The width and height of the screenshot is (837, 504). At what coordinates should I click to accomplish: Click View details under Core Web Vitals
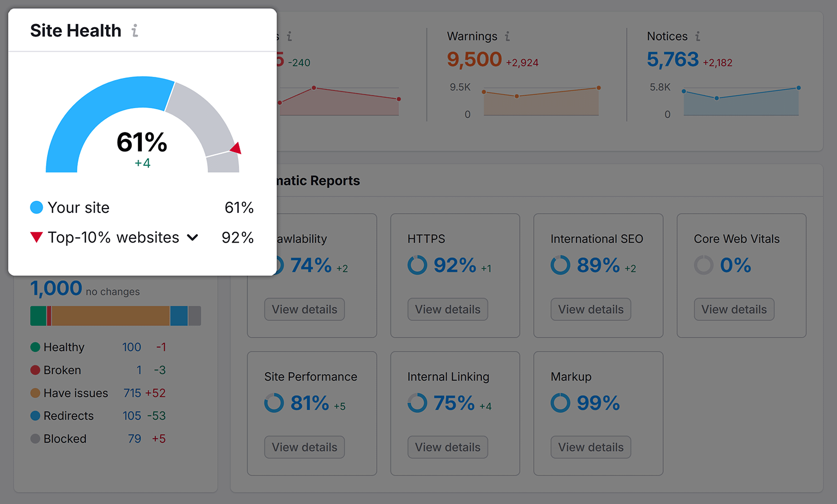tap(733, 309)
